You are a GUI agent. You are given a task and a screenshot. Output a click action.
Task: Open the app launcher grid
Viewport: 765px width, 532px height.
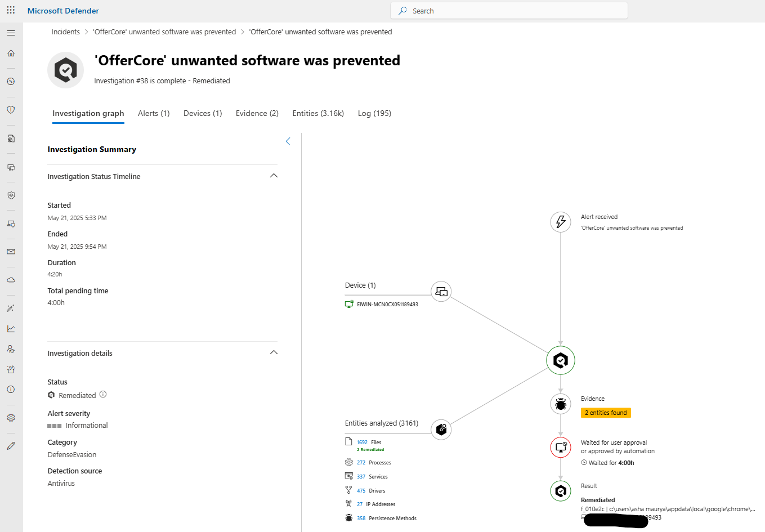coord(11,10)
